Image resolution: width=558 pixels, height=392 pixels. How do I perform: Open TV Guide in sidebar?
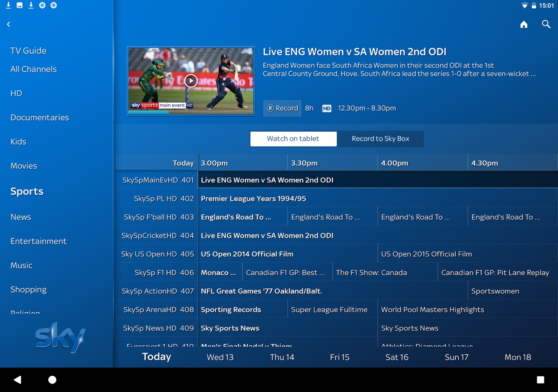click(29, 51)
